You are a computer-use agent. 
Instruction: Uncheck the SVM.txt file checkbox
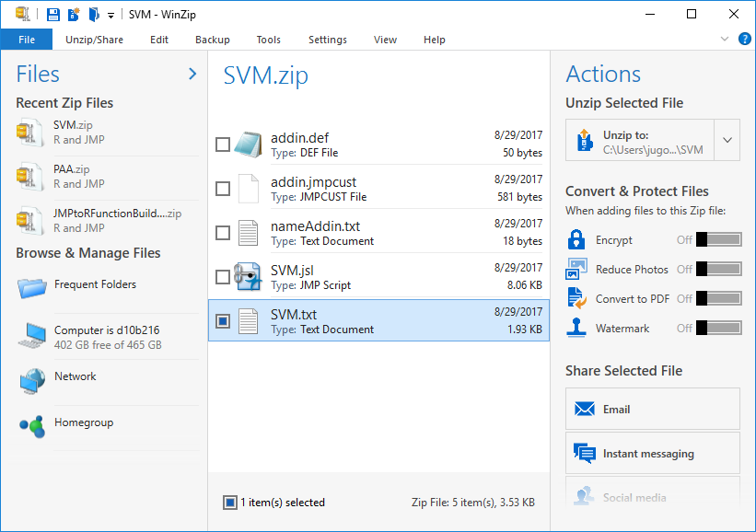(x=223, y=321)
